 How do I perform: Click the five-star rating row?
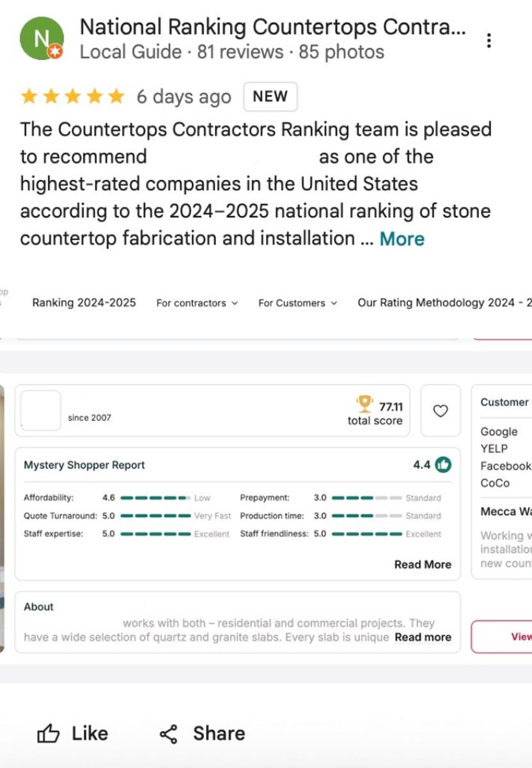coord(72,97)
